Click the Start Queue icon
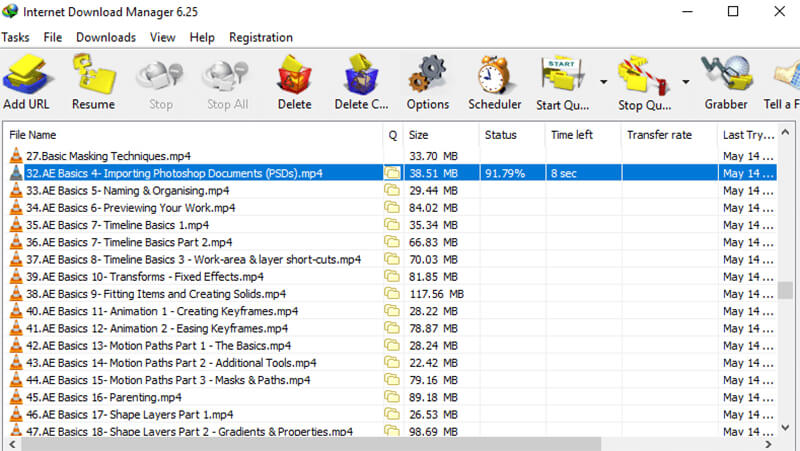800x451 pixels. [x=562, y=76]
